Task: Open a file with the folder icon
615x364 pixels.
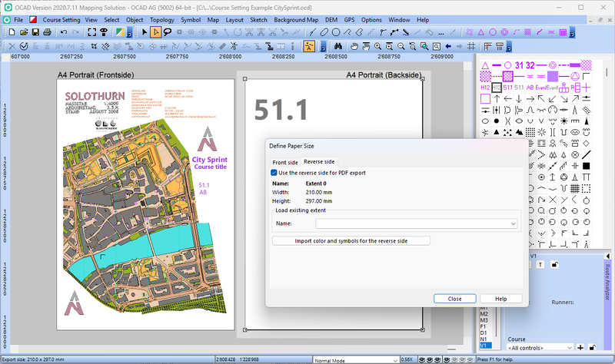Action: [24, 32]
